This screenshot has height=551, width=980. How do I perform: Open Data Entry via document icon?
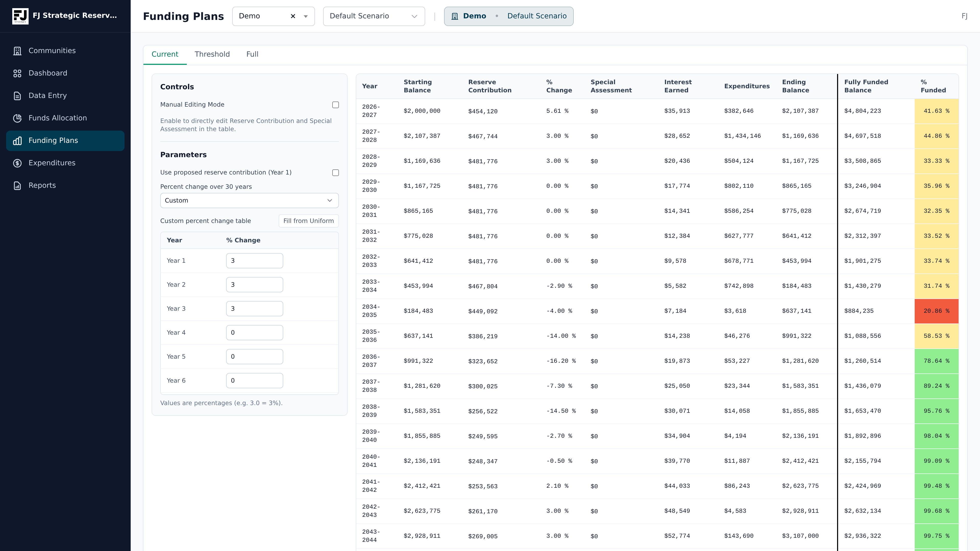point(17,95)
